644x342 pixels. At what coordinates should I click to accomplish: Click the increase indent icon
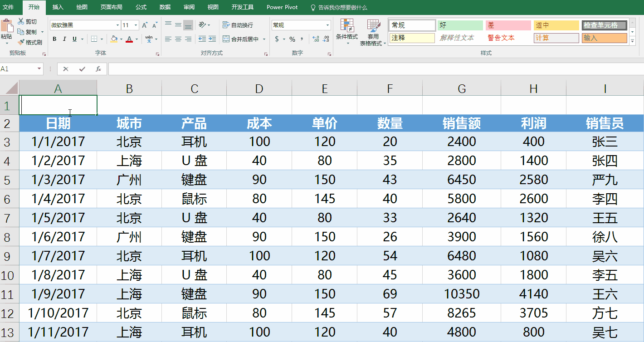click(x=212, y=39)
